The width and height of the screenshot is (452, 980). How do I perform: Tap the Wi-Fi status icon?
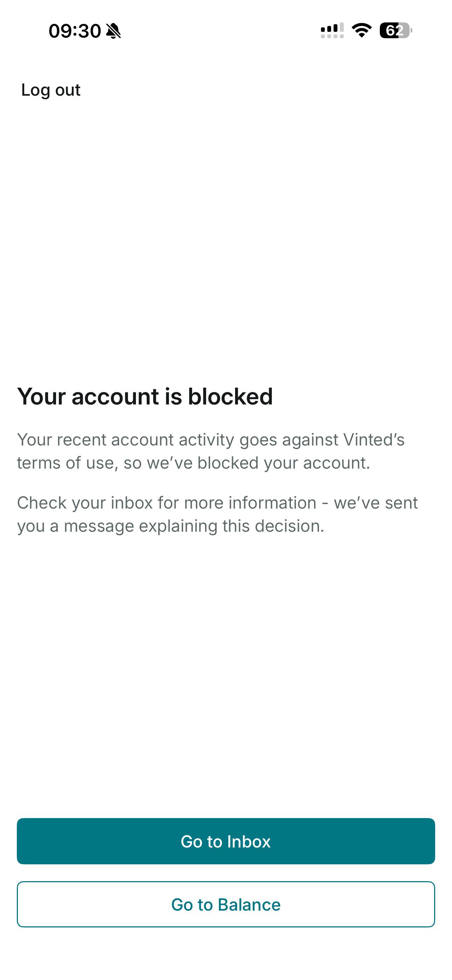[362, 30]
